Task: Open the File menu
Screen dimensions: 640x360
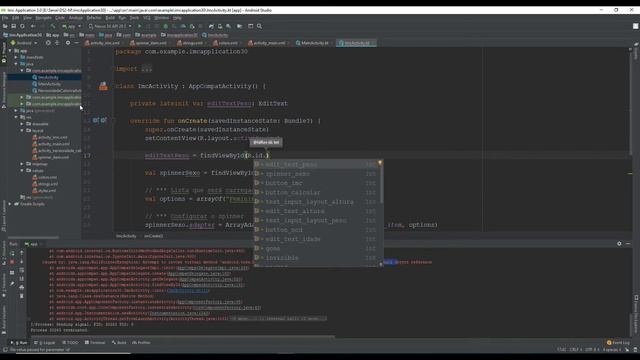Action: (5, 18)
